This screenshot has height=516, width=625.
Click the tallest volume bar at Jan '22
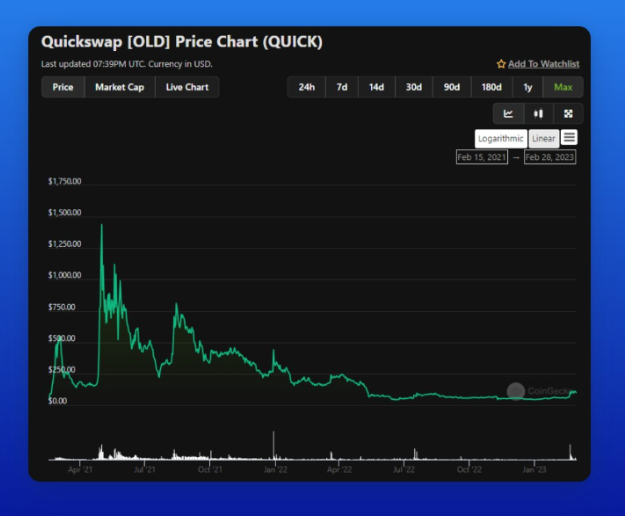[273, 445]
